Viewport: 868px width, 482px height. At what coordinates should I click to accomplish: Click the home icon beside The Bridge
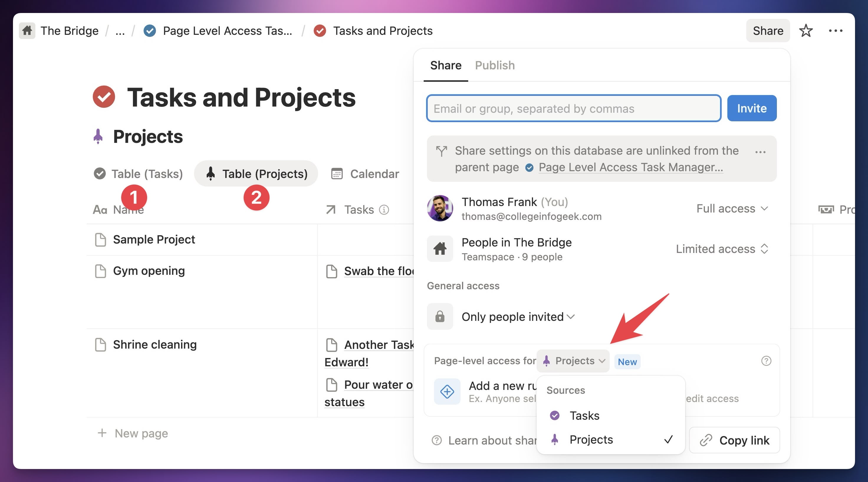27,31
